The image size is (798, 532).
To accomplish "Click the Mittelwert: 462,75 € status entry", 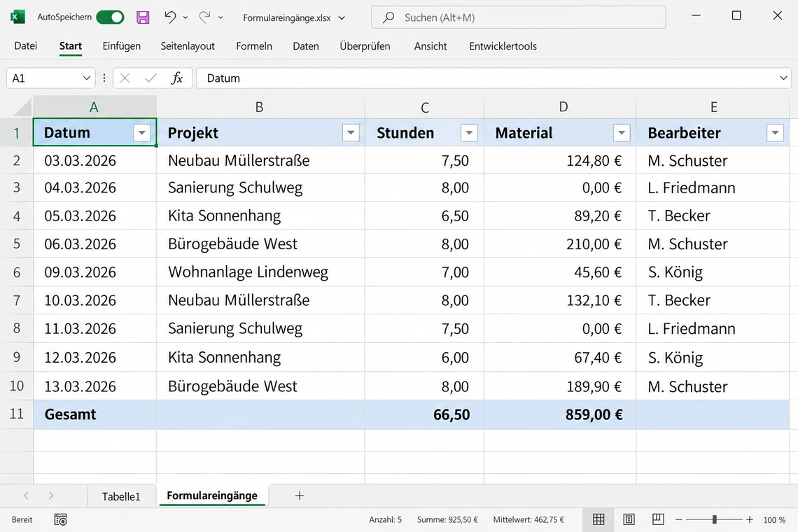I will (x=528, y=520).
